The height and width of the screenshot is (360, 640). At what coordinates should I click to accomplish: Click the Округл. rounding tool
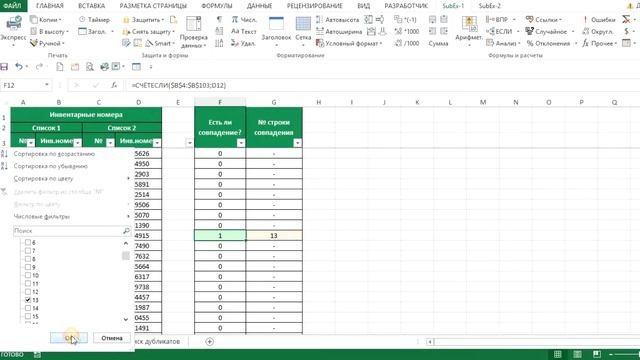click(x=598, y=31)
